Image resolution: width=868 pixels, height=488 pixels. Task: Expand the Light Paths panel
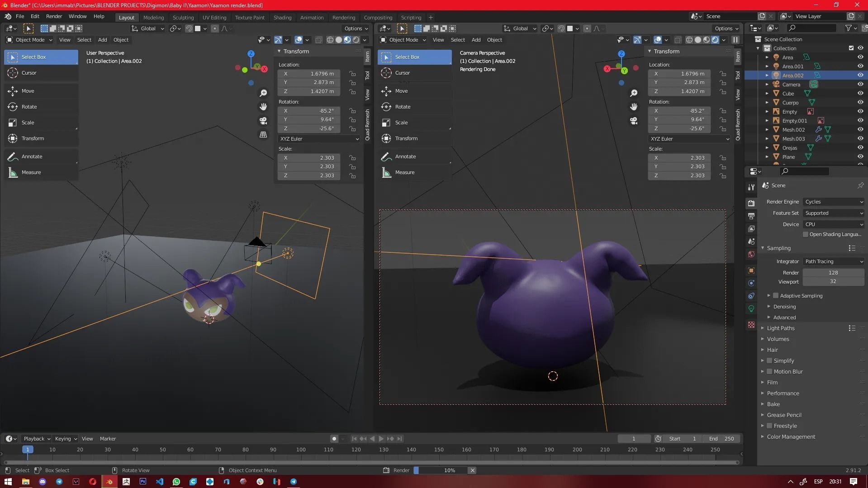[x=781, y=328]
